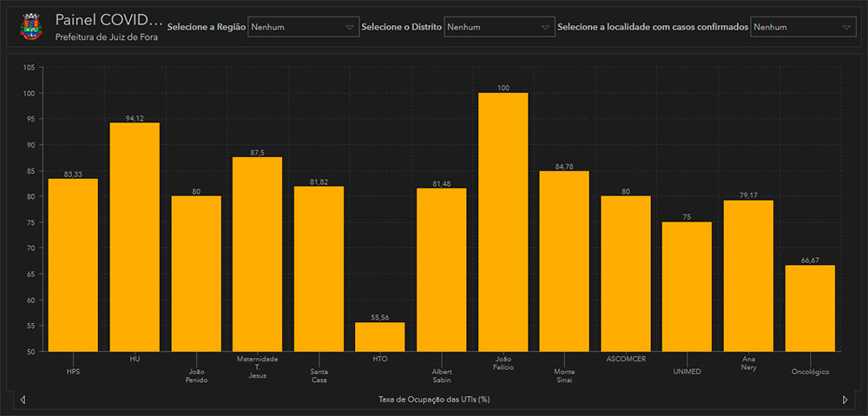This screenshot has width=868, height=416.
Task: Open the Selecione a Região dropdown
Action: [303, 27]
